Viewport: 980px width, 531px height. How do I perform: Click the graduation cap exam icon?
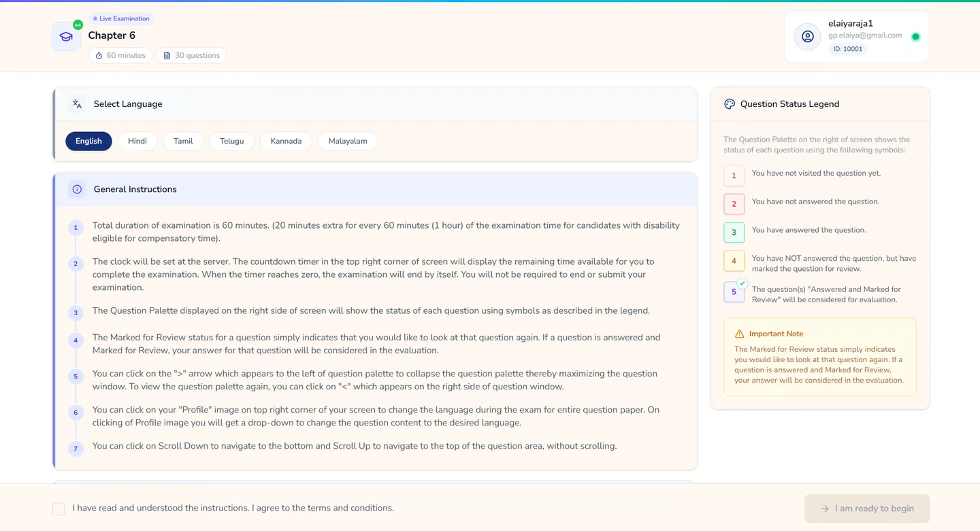pos(66,37)
